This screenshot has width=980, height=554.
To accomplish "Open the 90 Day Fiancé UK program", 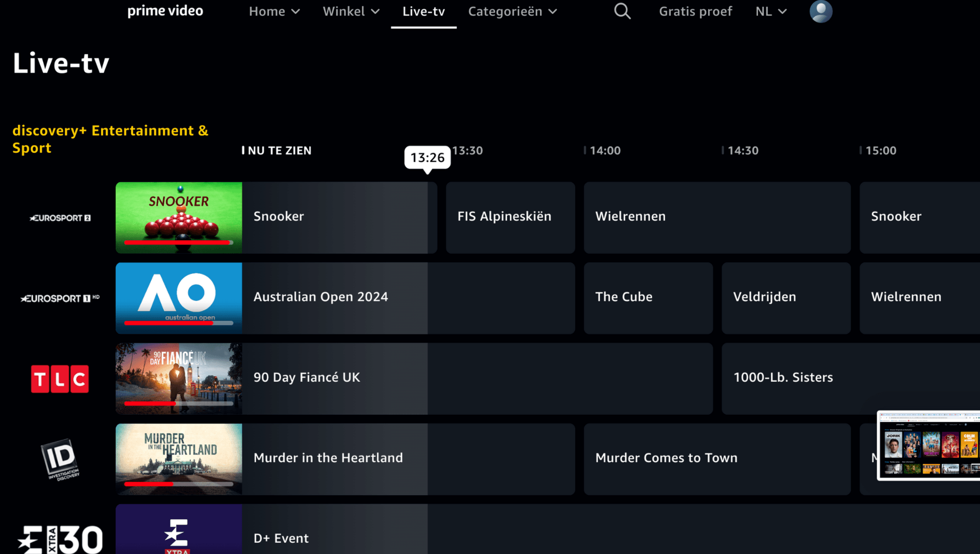I will tap(477, 378).
